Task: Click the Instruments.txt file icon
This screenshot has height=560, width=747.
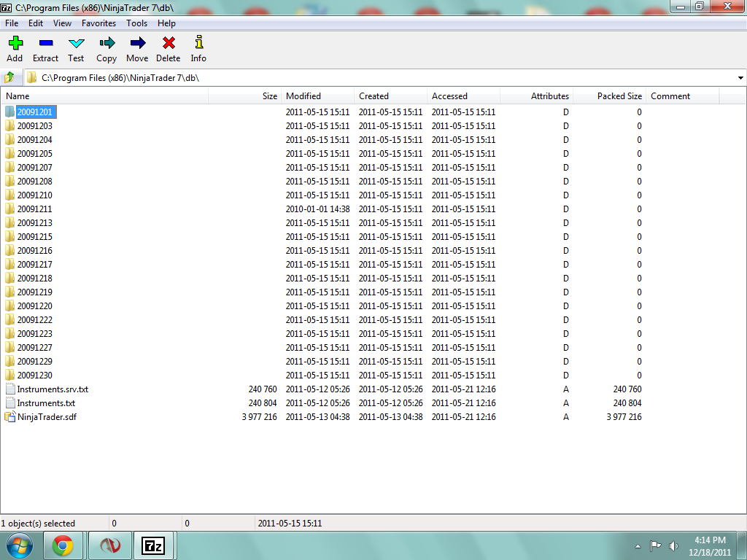Action: tap(10, 402)
